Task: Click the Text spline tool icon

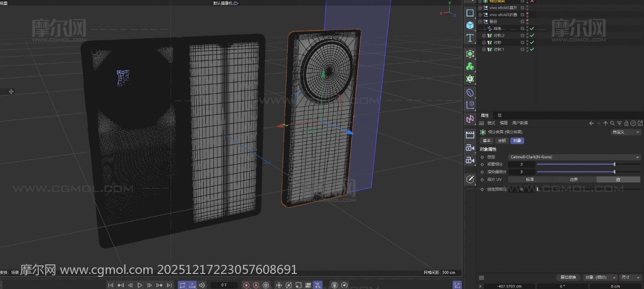Action: pos(470,38)
